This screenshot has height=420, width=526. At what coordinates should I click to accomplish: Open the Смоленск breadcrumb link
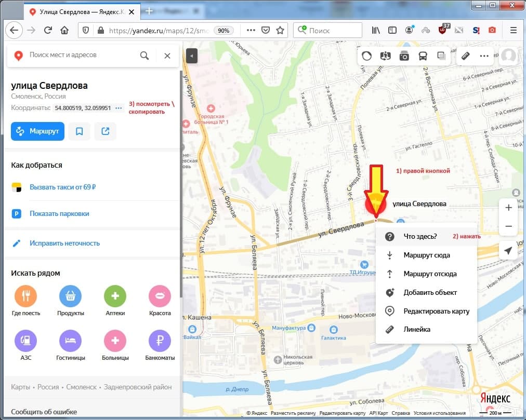[81, 387]
